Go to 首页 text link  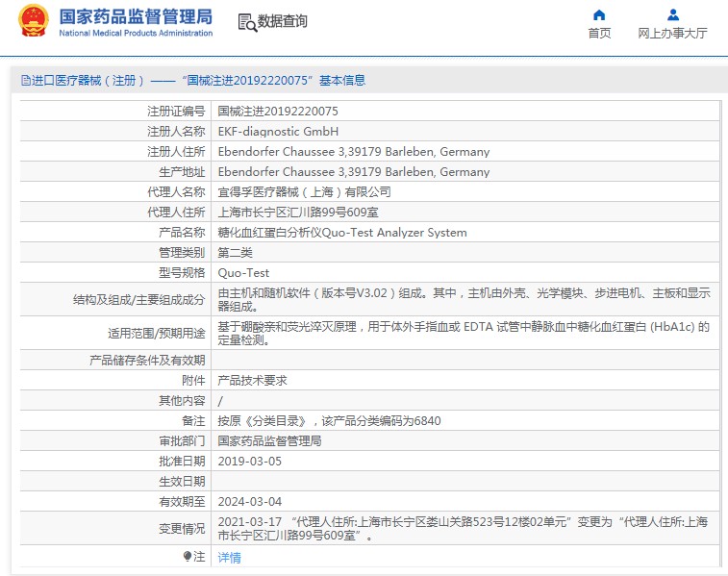(x=599, y=34)
